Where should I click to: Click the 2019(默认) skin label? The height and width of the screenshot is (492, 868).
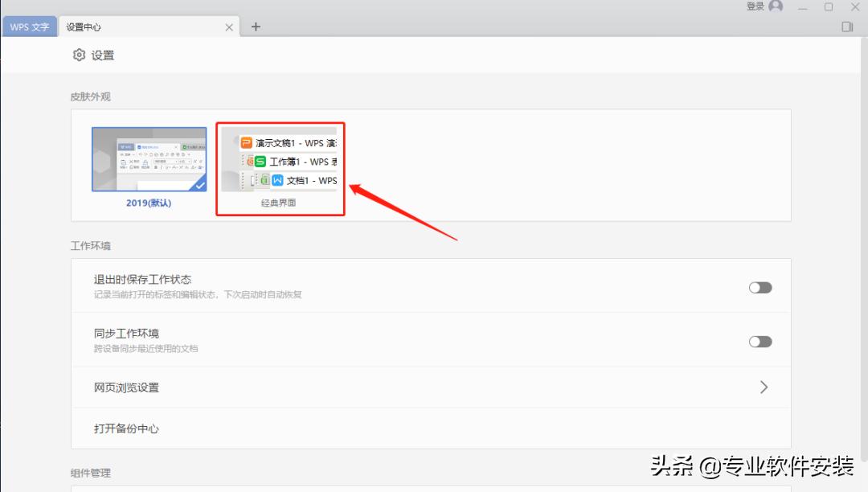[x=149, y=203]
